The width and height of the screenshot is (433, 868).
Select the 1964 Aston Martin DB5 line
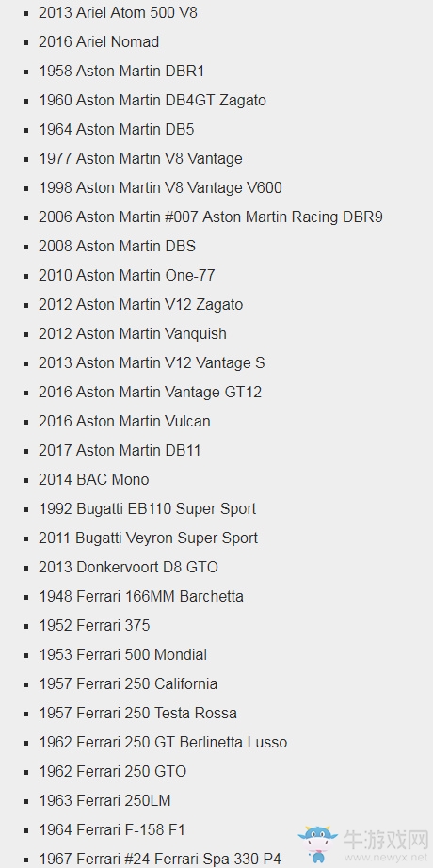coord(117,130)
